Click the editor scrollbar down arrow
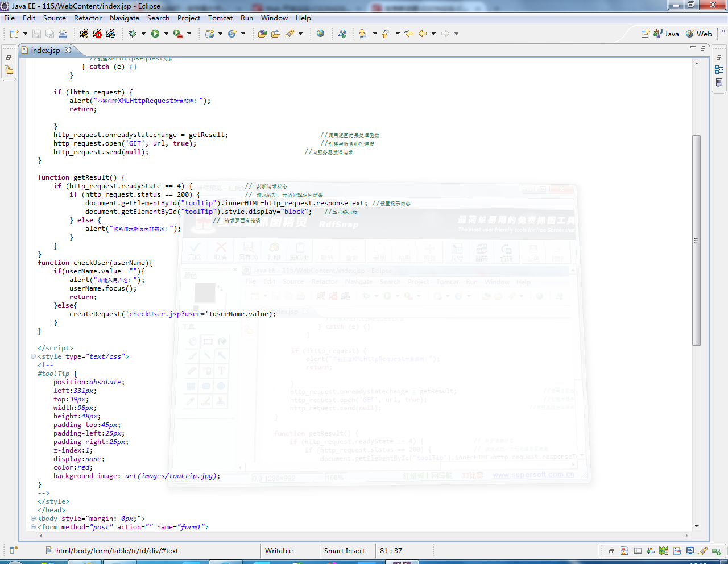The height and width of the screenshot is (564, 728). click(x=697, y=526)
